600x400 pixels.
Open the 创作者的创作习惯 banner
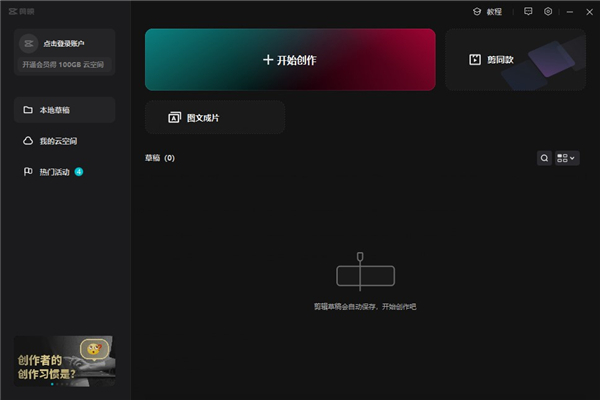(x=64, y=361)
